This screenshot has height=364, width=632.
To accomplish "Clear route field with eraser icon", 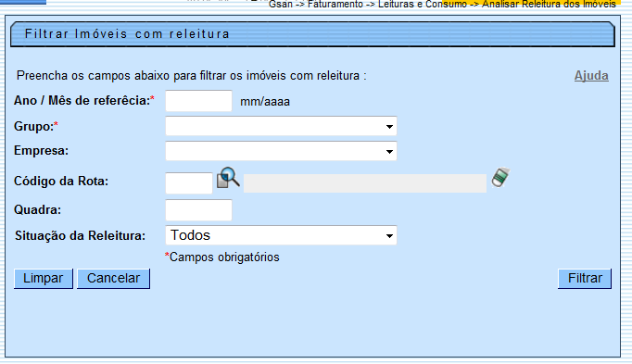I will click(500, 178).
